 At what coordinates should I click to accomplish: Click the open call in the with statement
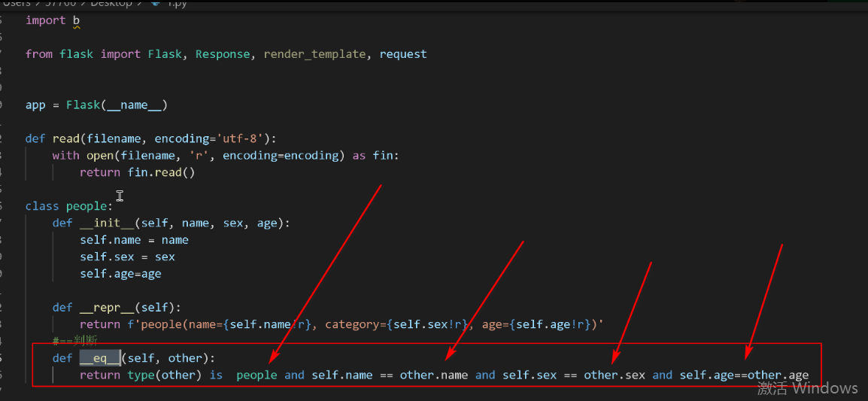99,156
